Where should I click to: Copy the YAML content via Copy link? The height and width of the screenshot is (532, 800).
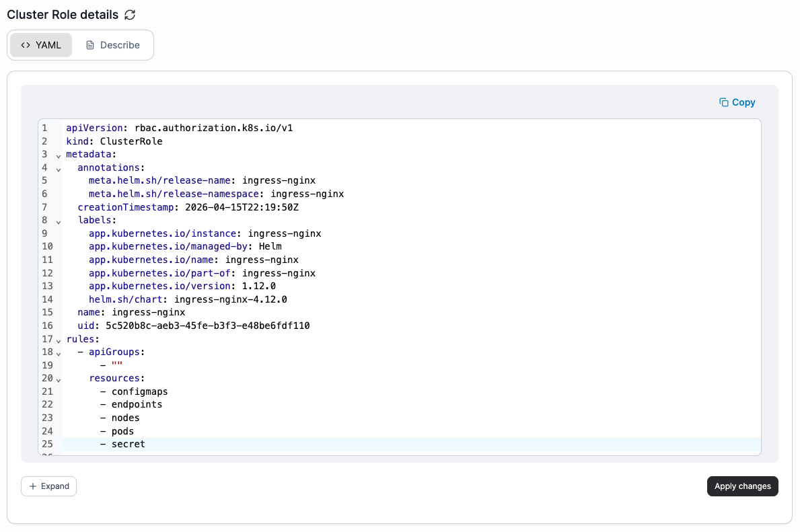737,102
